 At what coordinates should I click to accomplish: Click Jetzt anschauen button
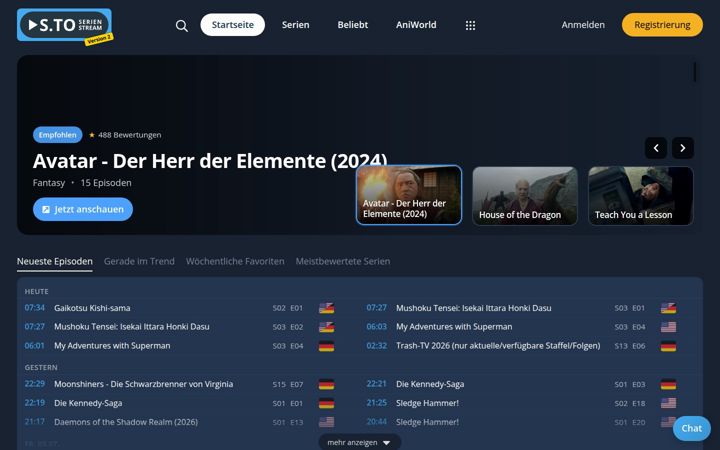coord(83,209)
